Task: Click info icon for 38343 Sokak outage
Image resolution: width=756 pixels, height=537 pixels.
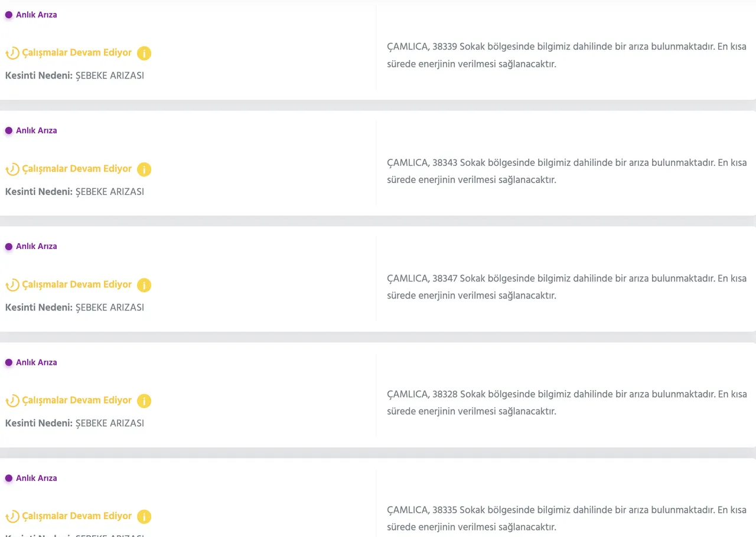Action: coord(144,169)
